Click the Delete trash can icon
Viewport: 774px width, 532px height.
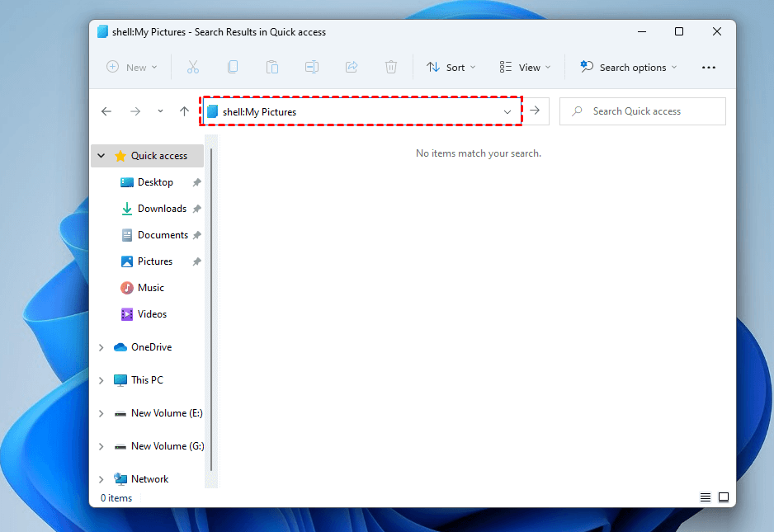pyautogui.click(x=391, y=67)
